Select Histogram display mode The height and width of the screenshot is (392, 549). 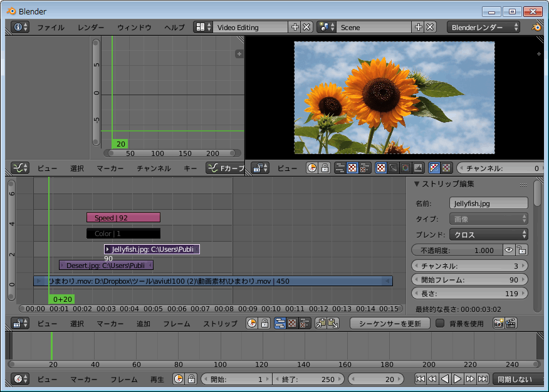418,168
